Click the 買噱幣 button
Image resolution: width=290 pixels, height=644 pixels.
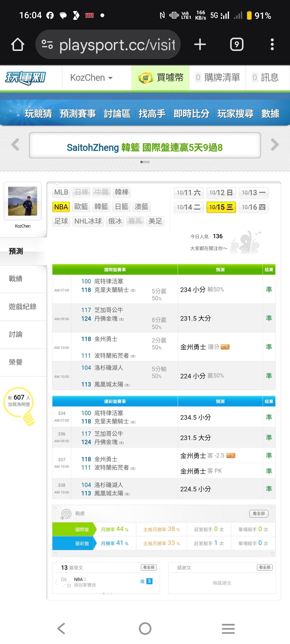(161, 78)
